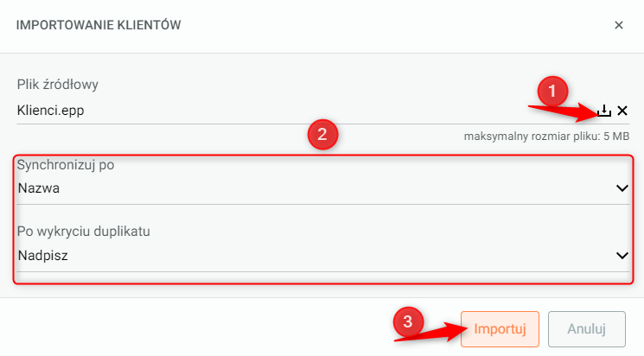Clear the selected Klienci.epp file
Screen dimensions: 644x356
pos(622,111)
